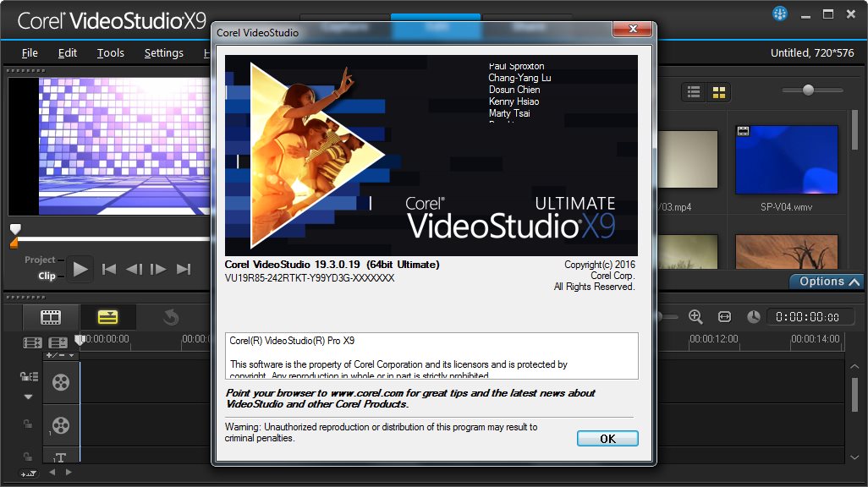This screenshot has height=487, width=868.
Task: Open the add/remove tracks dropdown
Action: click(60, 355)
